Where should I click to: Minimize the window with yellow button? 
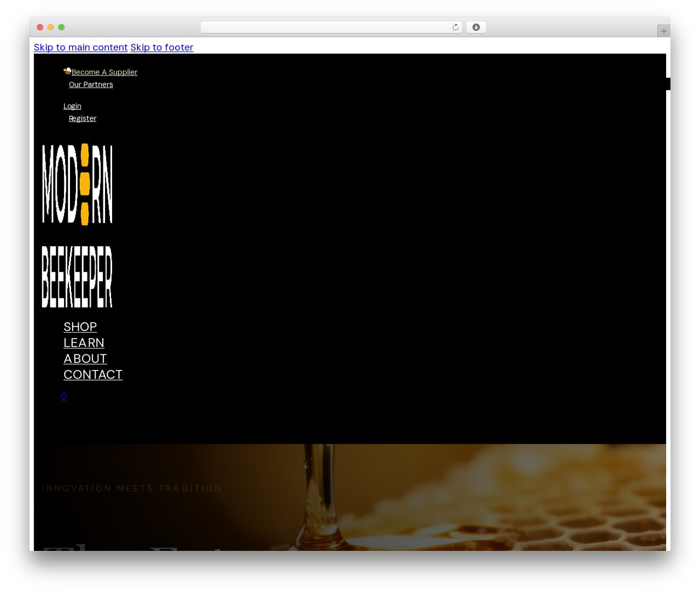tap(51, 27)
